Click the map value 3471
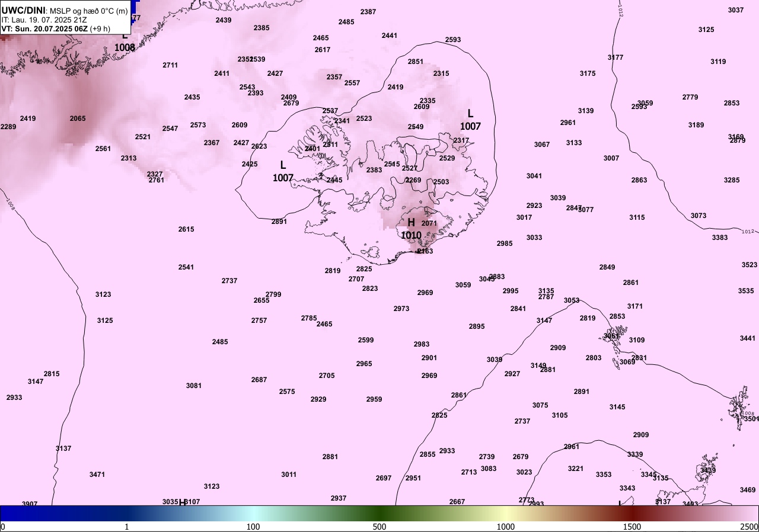This screenshot has width=759, height=532. [x=97, y=475]
